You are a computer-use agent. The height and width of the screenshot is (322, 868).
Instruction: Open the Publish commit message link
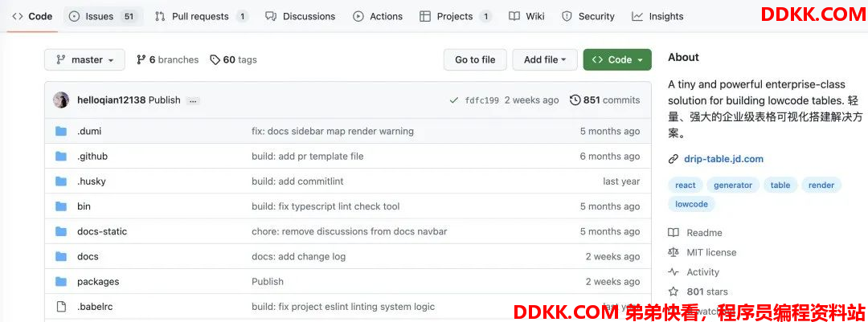tap(165, 100)
